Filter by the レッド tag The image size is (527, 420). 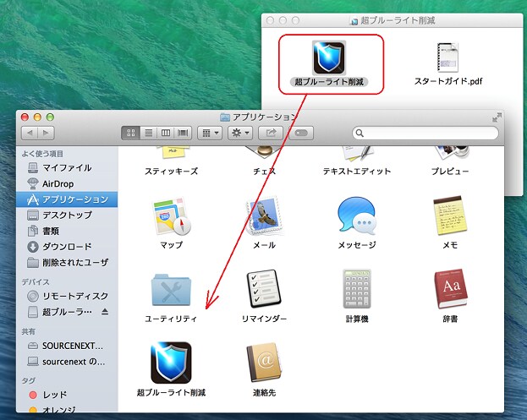67,395
